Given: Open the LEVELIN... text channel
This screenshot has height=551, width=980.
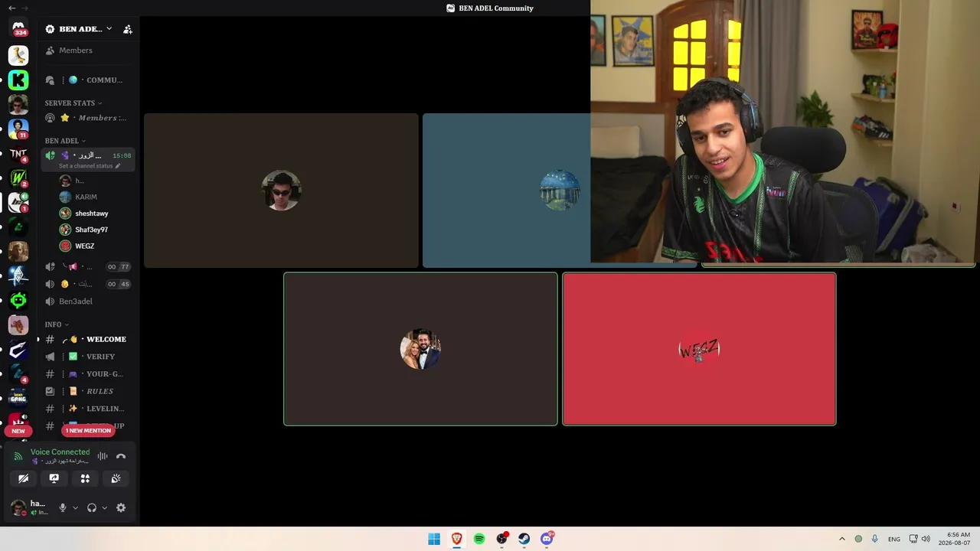Looking at the screenshot, I should pos(88,409).
